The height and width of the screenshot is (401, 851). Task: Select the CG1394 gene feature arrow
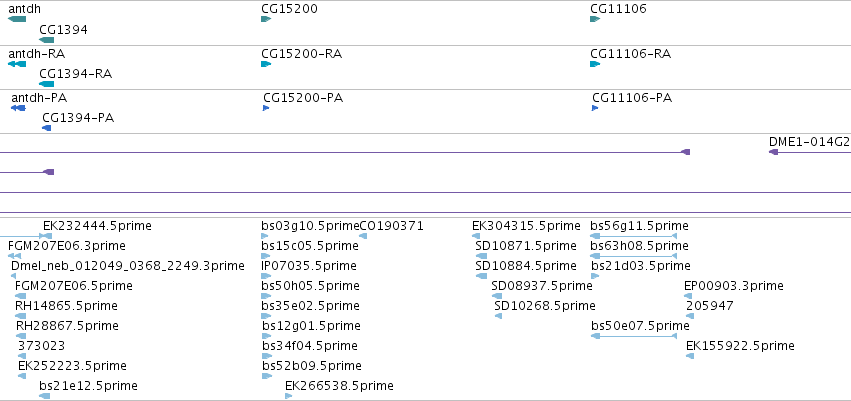point(47,40)
